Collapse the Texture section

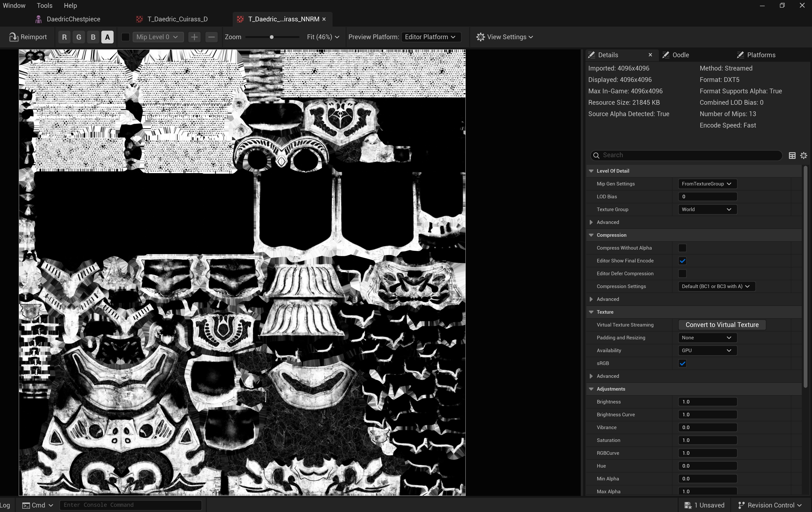pyautogui.click(x=591, y=312)
